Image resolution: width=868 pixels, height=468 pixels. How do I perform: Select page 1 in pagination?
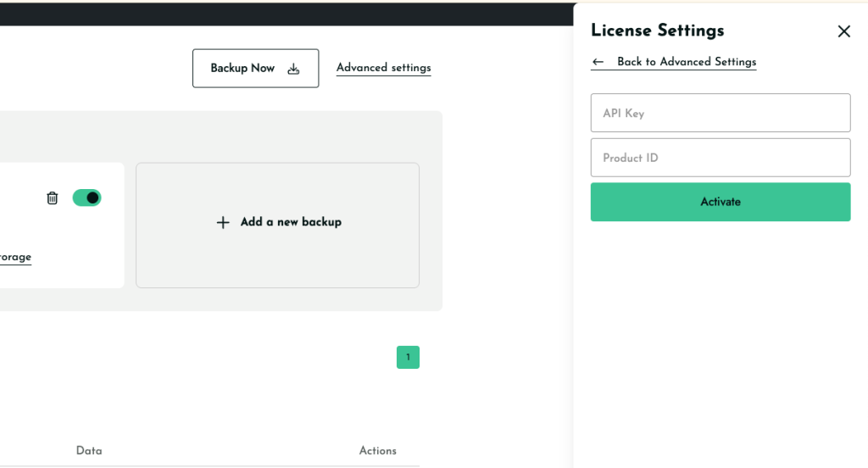point(408,357)
